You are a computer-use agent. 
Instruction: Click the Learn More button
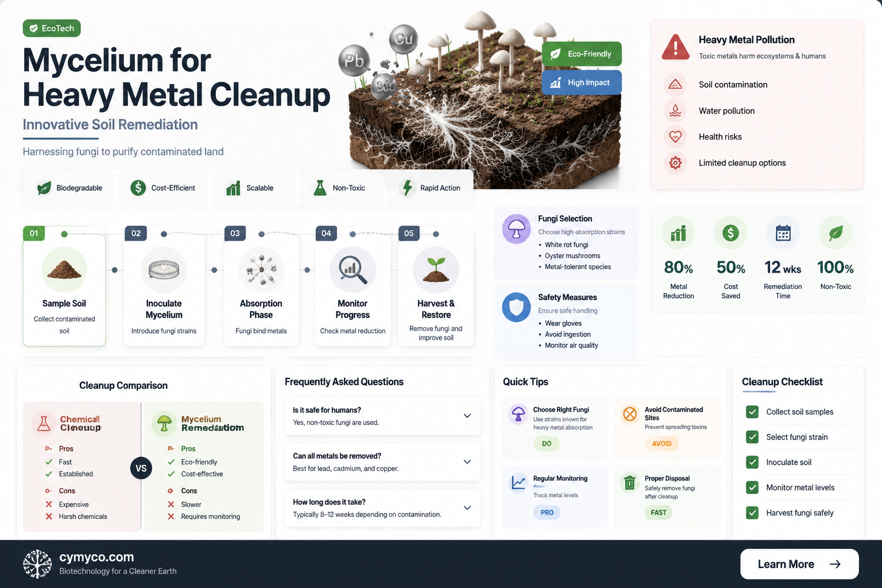[799, 564]
